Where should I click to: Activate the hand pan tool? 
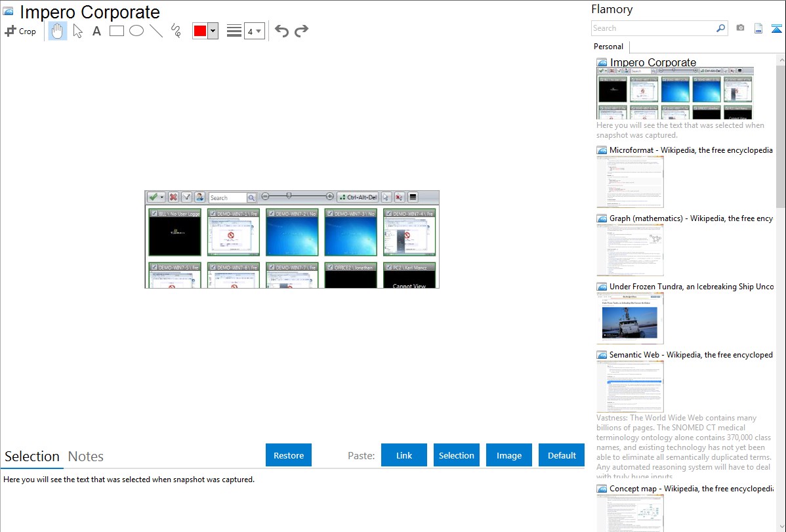57,31
